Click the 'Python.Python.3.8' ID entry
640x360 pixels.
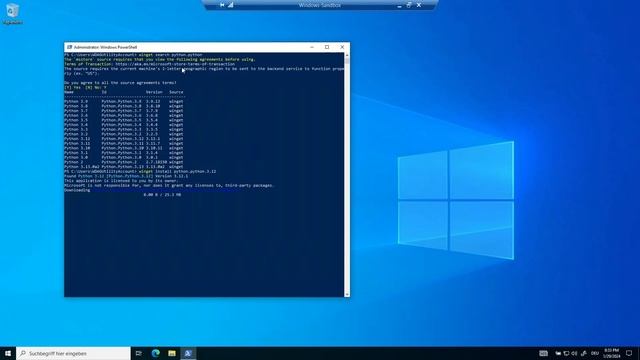pos(122,106)
